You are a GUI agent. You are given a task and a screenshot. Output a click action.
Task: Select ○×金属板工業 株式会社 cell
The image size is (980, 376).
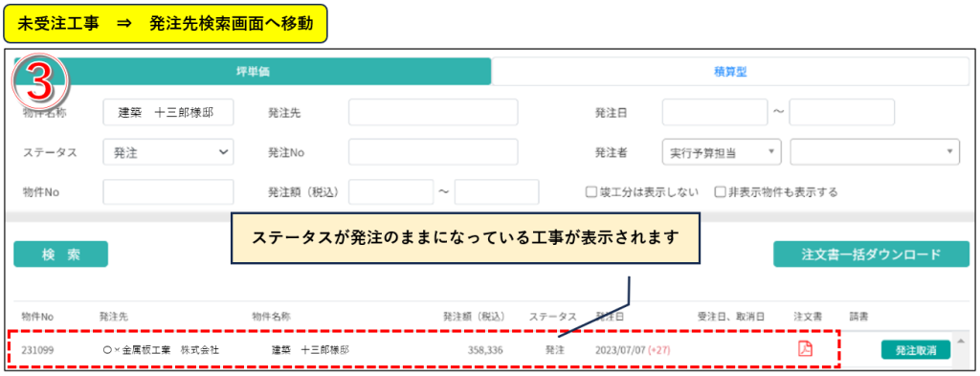point(161,350)
